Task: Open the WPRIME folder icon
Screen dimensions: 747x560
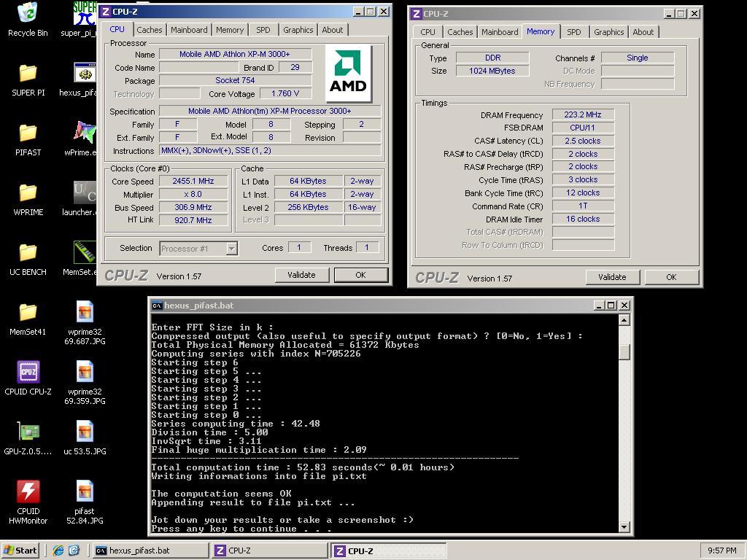Action: (x=28, y=199)
